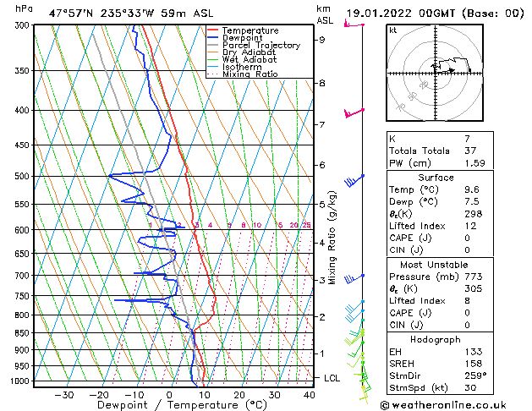The image size is (532, 411).
Task: Click the 'Temperature' legend entry
Action: pos(250,30)
